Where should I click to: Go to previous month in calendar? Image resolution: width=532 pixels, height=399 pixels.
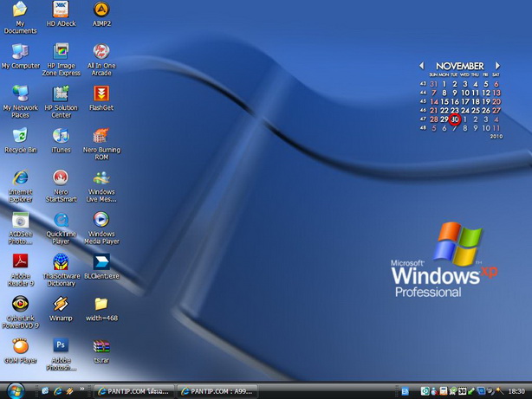[421, 66]
